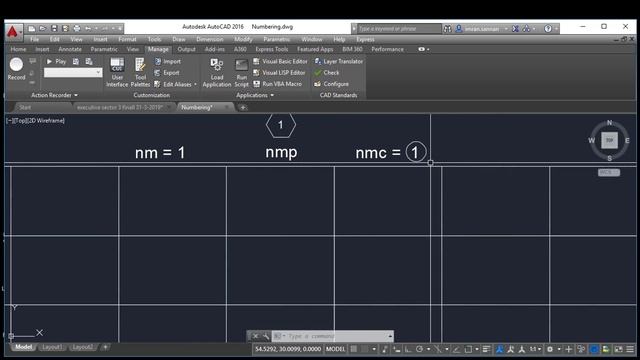Open the action macro name combo box
The image size is (640, 360).
73,73
